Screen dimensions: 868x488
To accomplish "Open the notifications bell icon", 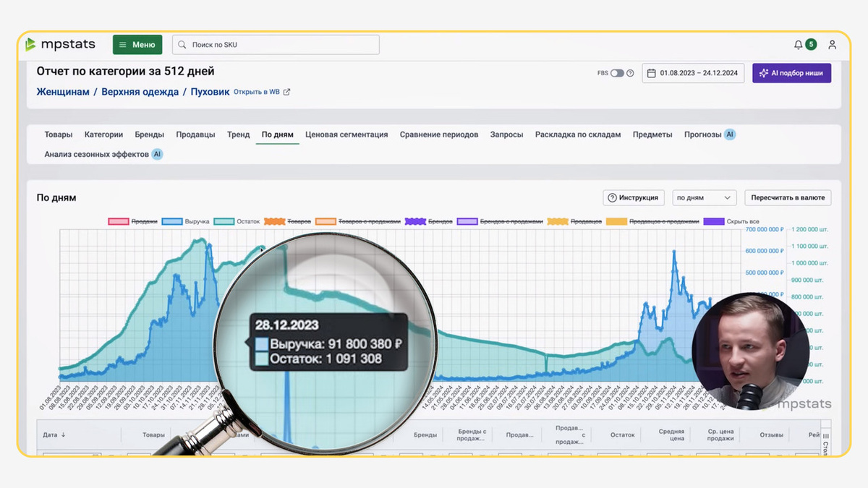I will coord(799,45).
